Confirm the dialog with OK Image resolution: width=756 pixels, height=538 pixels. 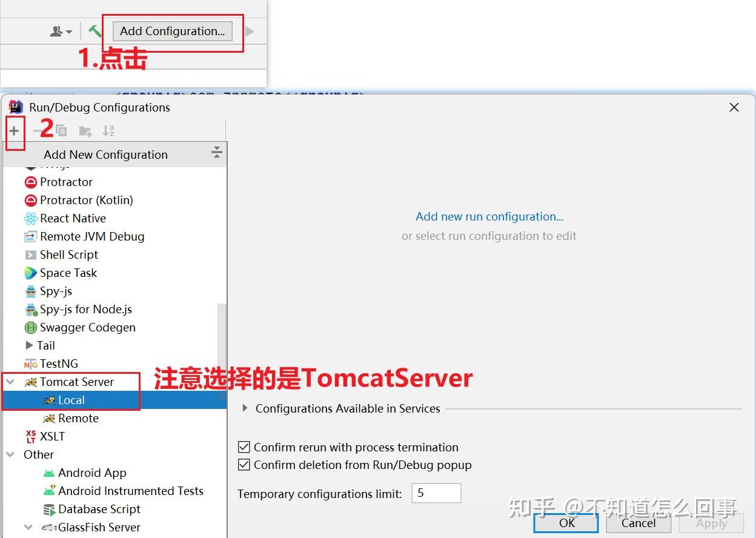pos(565,523)
